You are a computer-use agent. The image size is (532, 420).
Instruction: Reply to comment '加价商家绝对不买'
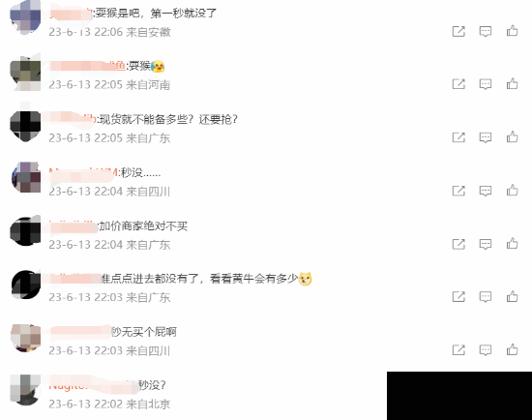[x=486, y=244]
